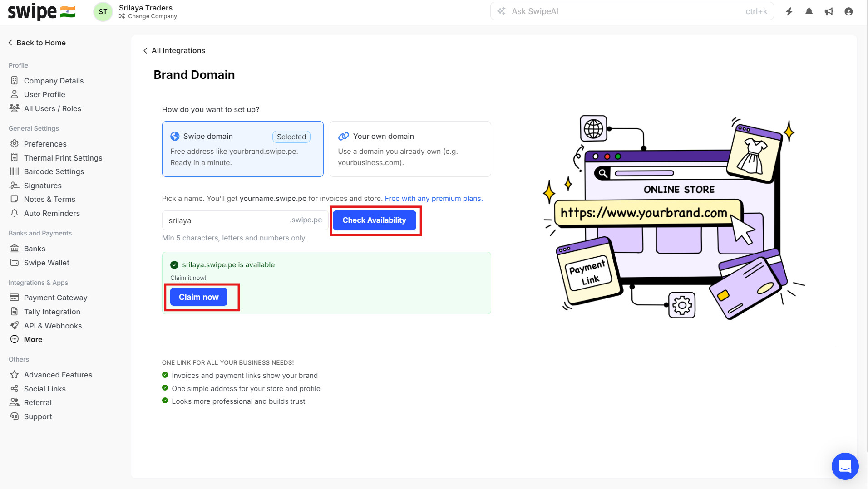The width and height of the screenshot is (868, 489).
Task: Click the megaphone announcements icon
Action: pos(829,11)
